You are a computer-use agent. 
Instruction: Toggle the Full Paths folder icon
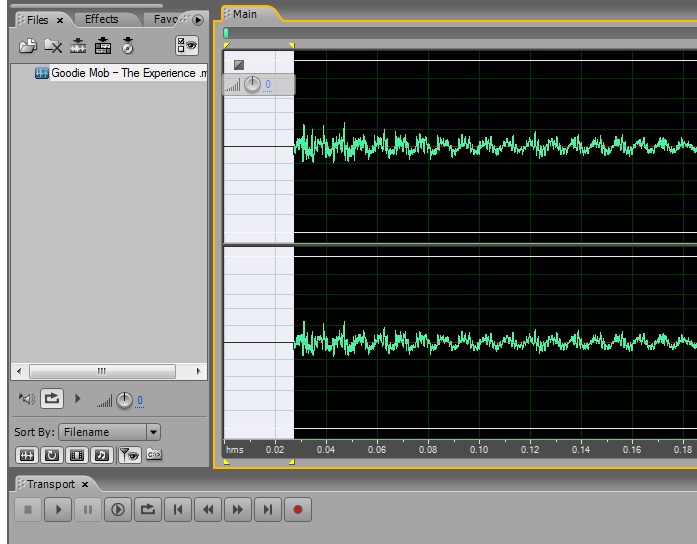154,454
